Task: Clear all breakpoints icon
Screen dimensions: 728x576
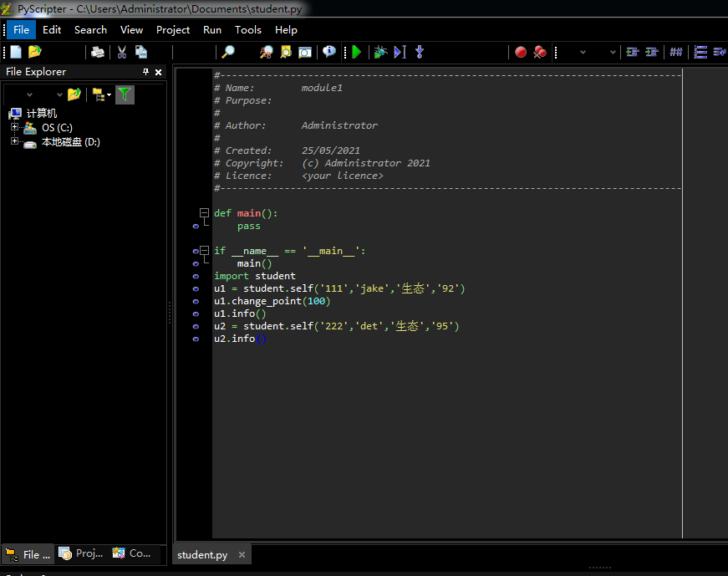Action: pyautogui.click(x=540, y=52)
